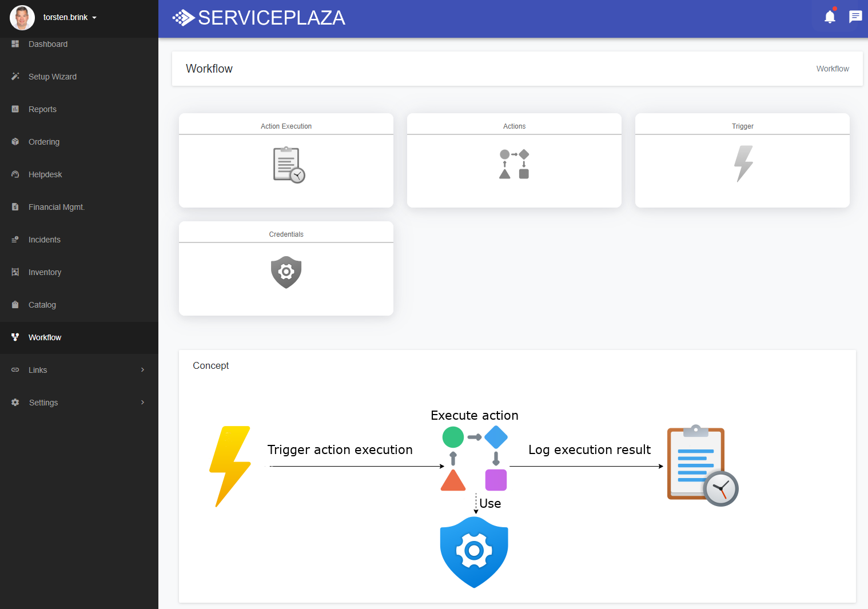This screenshot has width=868, height=609.
Task: Open the Credentials shield icon
Action: pos(286,272)
